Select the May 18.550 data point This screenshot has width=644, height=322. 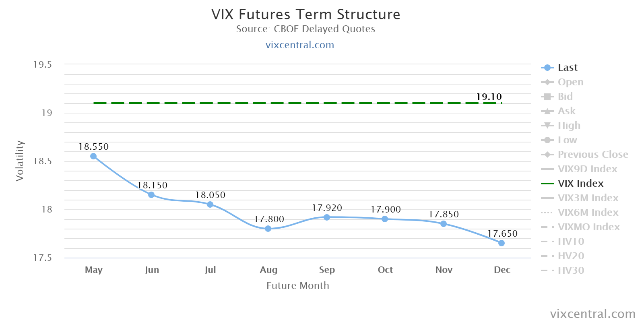click(93, 156)
